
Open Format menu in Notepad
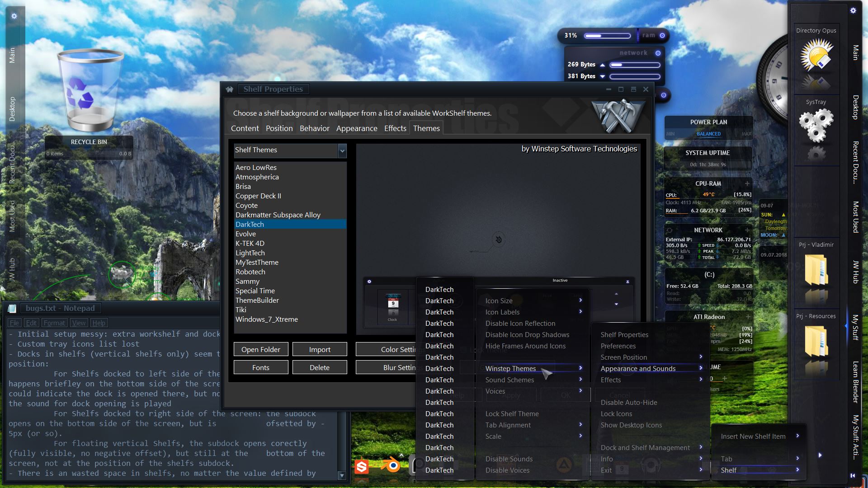(54, 323)
